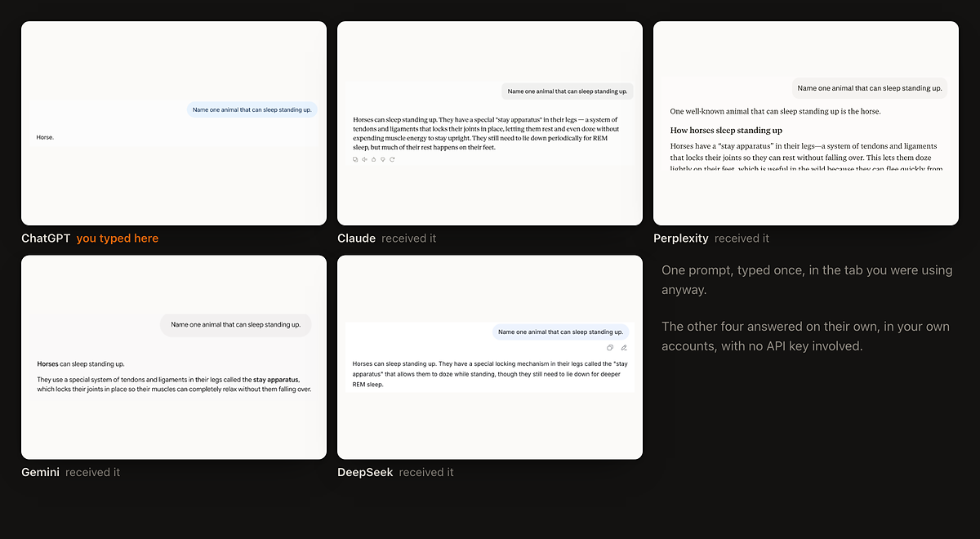Click the read-aloud speaker icon under Claude's answer

coord(364,159)
